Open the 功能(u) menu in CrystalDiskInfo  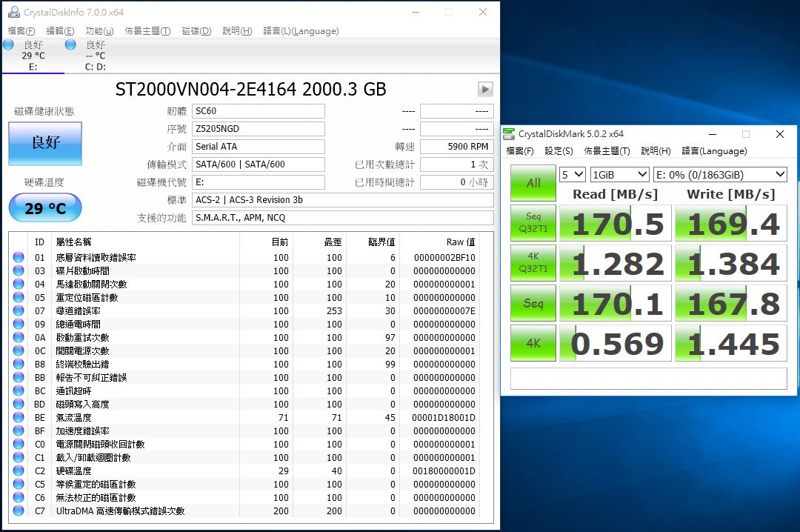click(99, 31)
